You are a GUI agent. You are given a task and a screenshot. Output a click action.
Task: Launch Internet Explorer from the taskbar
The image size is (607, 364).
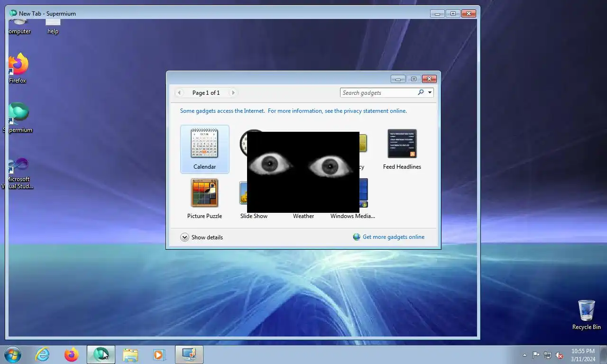[x=42, y=355]
